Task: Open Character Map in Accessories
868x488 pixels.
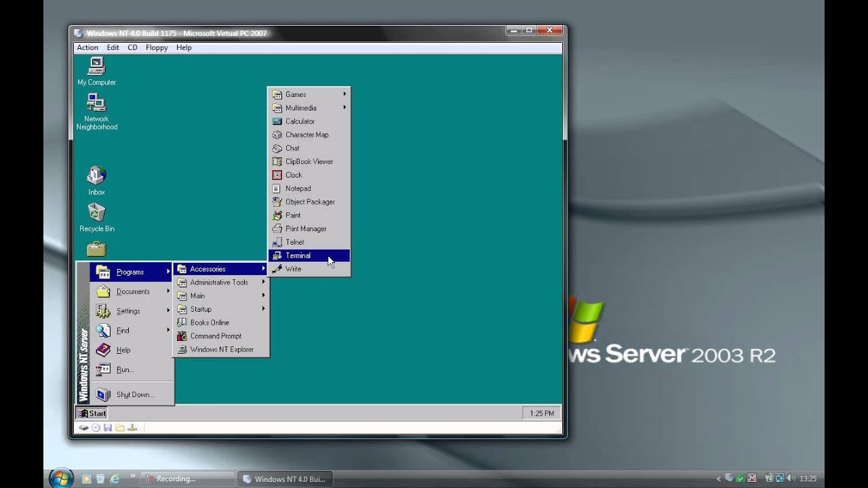Action: click(x=309, y=135)
